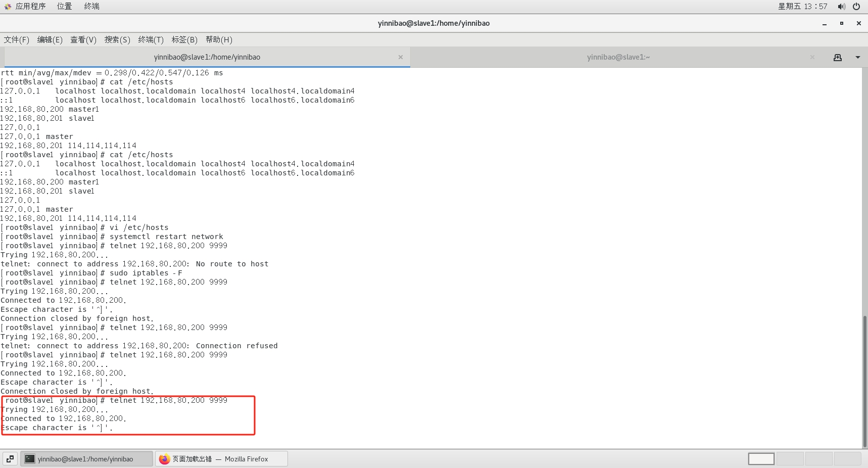Click the terminal's vertical scrollbar thumb
The width and height of the screenshot is (868, 468).
(864, 382)
